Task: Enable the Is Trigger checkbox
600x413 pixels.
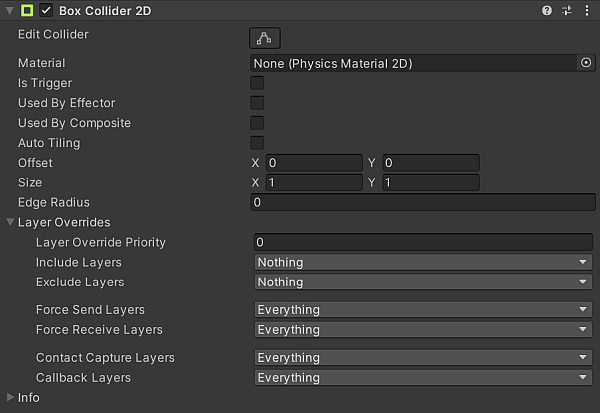Action: click(x=257, y=83)
